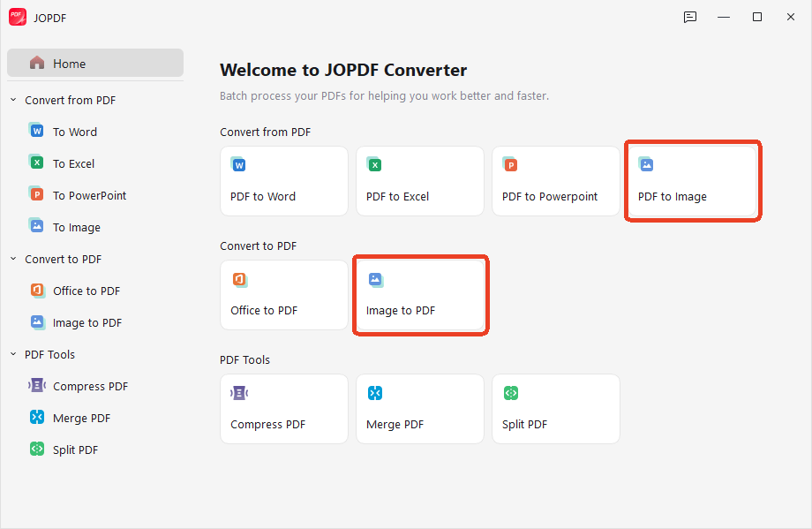The image size is (812, 529).
Task: Click the split icon on Split PDF card
Action: click(x=511, y=393)
